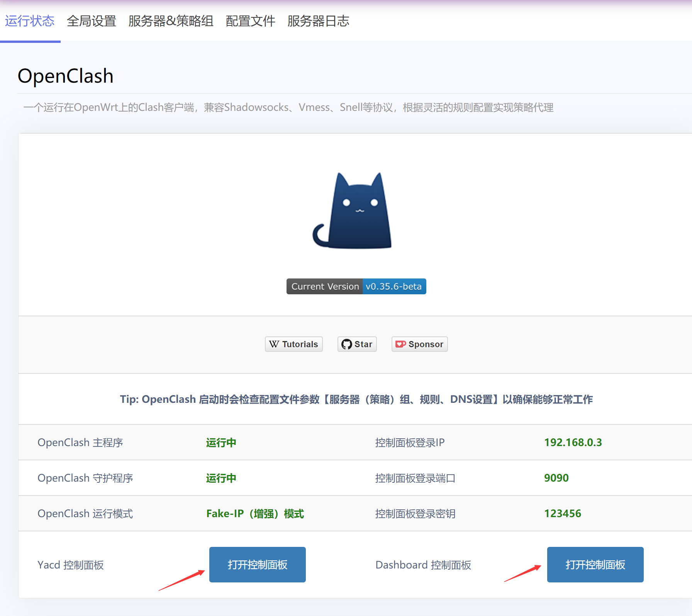View the 服务器日志 tab
Image resolution: width=692 pixels, height=616 pixels.
click(319, 21)
